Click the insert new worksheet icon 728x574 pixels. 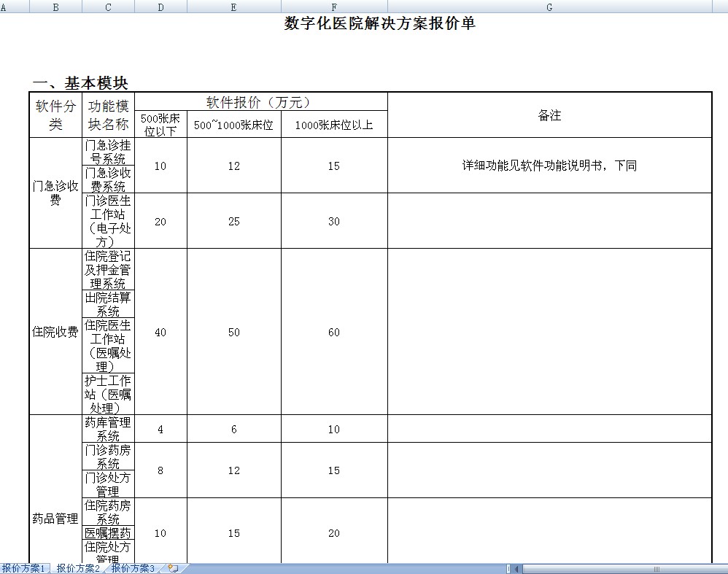(173, 568)
